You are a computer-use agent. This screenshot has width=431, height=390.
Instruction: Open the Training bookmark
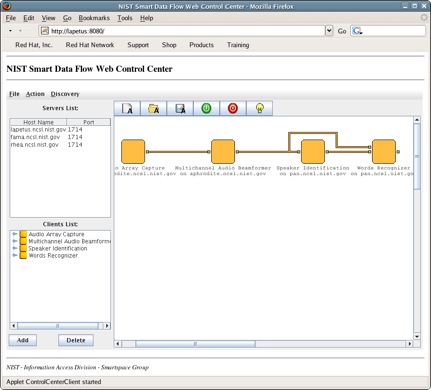pos(238,45)
